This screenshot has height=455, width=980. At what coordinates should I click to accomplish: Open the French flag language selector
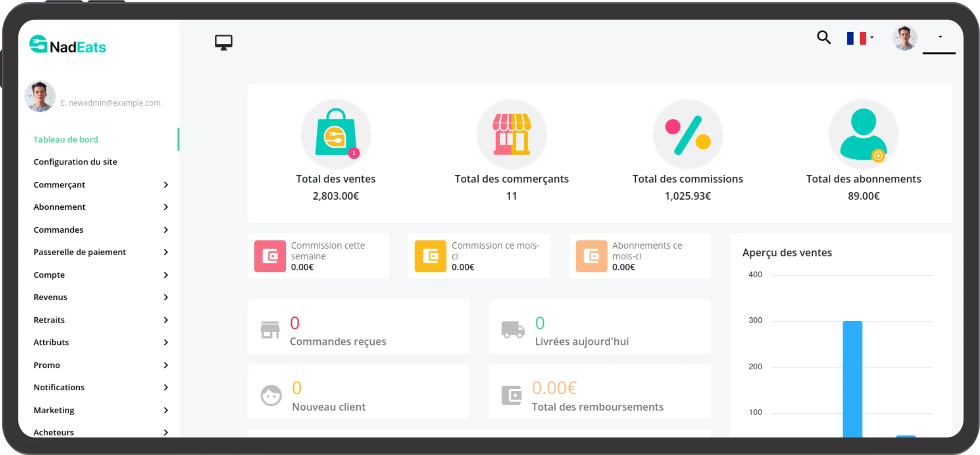coord(860,38)
